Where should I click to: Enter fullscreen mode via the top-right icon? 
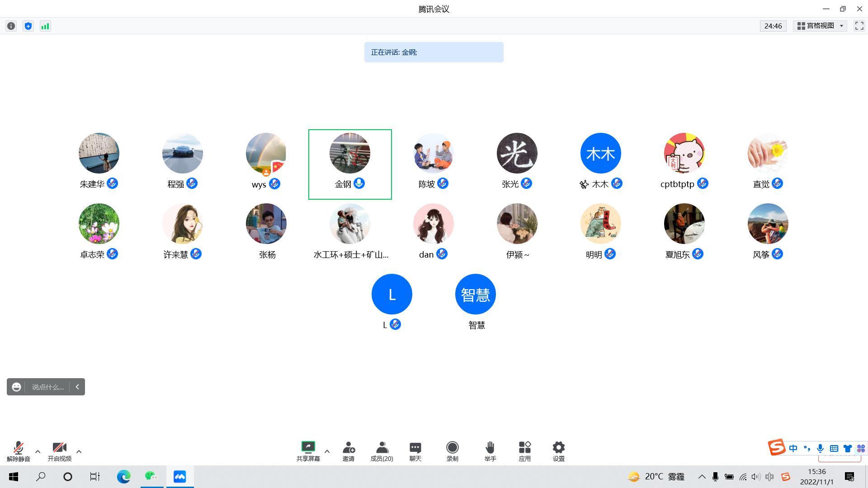click(x=859, y=26)
